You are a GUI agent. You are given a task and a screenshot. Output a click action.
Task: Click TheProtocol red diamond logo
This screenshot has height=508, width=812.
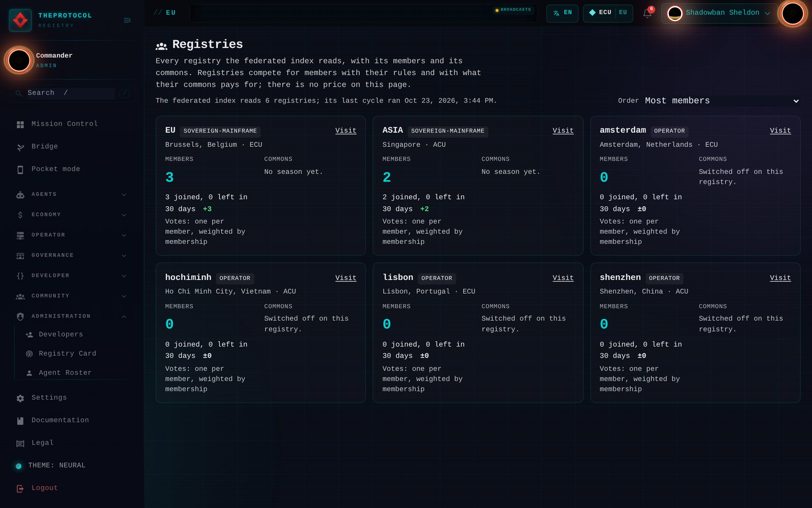tap(20, 20)
